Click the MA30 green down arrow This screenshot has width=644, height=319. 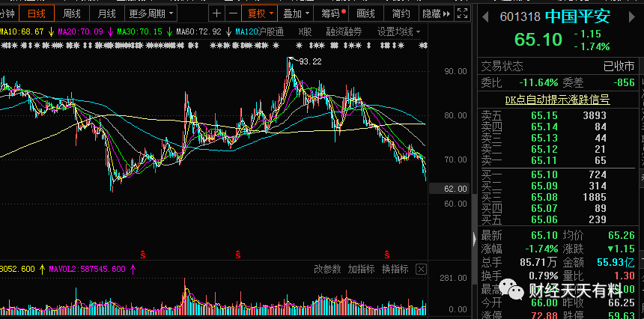tap(169, 31)
